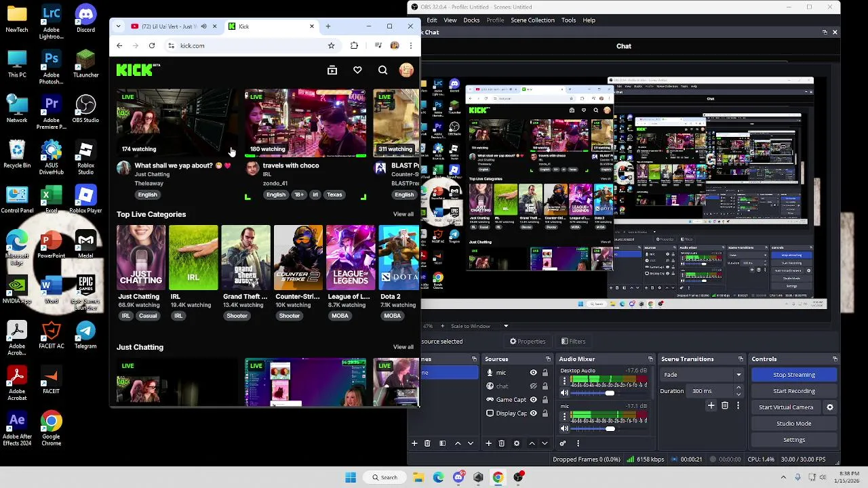Increase transition duration stepper
The width and height of the screenshot is (868, 488).
tap(738, 388)
